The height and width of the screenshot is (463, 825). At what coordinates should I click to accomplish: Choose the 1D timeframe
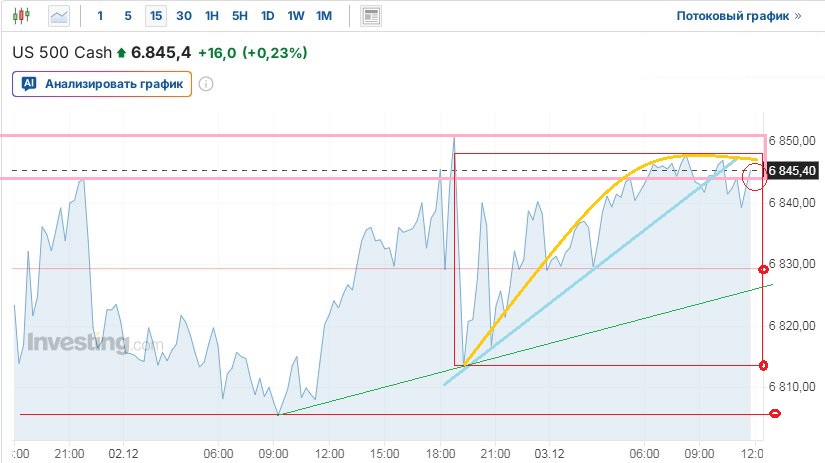click(x=268, y=16)
